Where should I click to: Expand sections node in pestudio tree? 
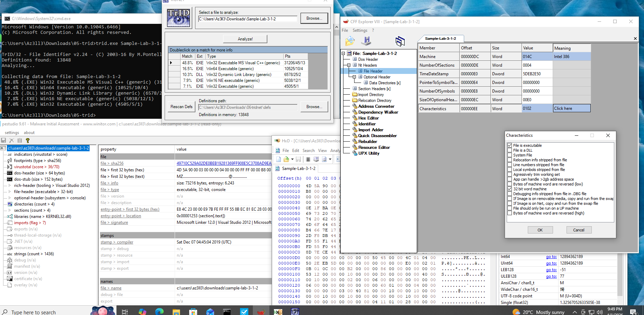click(x=10, y=210)
